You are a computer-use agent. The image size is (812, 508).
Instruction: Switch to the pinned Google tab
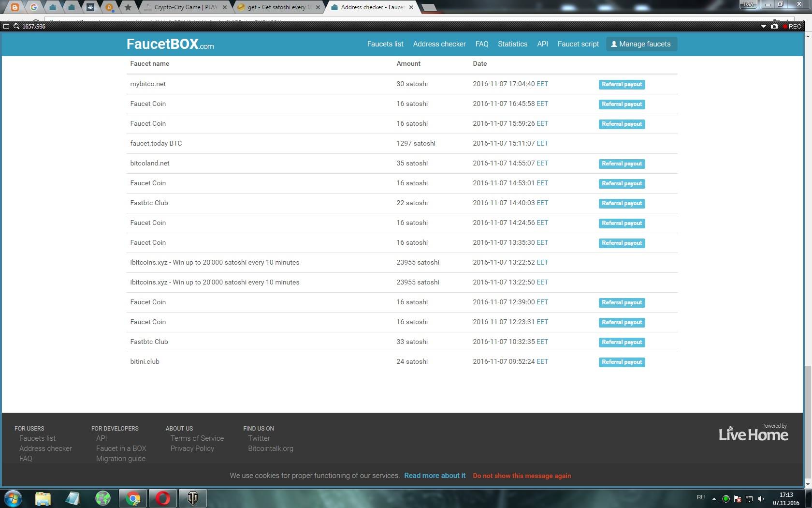(33, 7)
